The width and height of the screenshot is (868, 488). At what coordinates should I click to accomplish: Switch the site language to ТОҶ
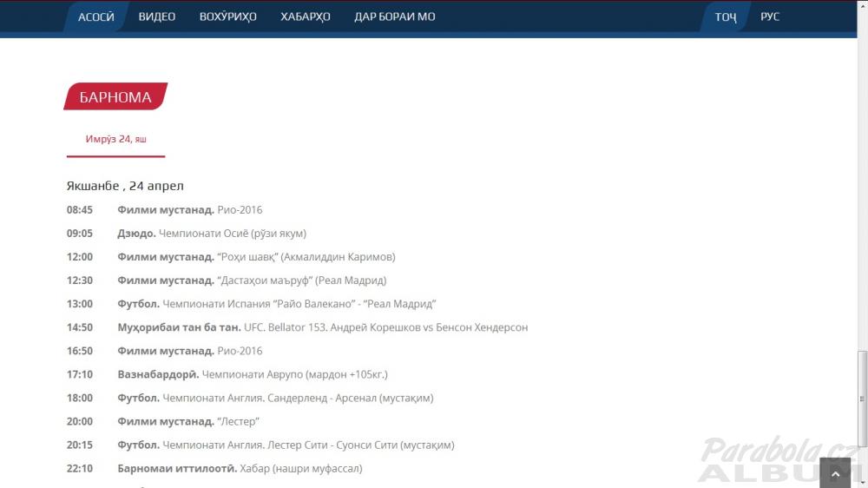[725, 16]
